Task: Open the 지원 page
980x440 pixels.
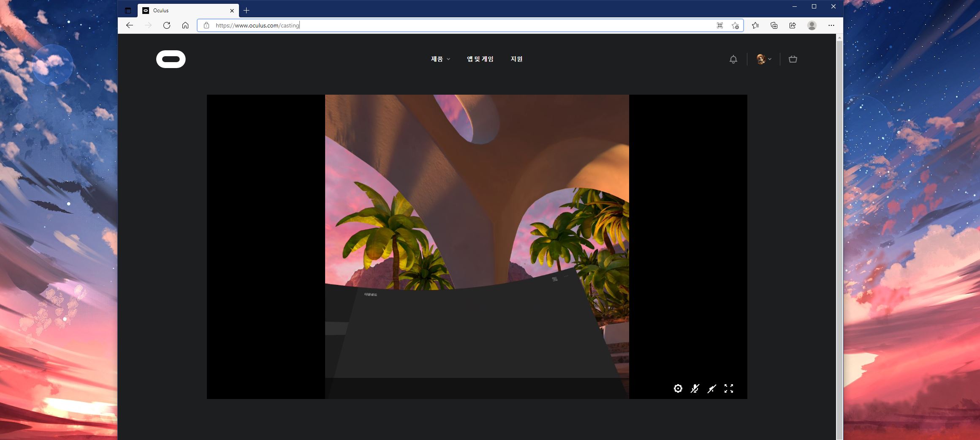Action: (x=516, y=59)
